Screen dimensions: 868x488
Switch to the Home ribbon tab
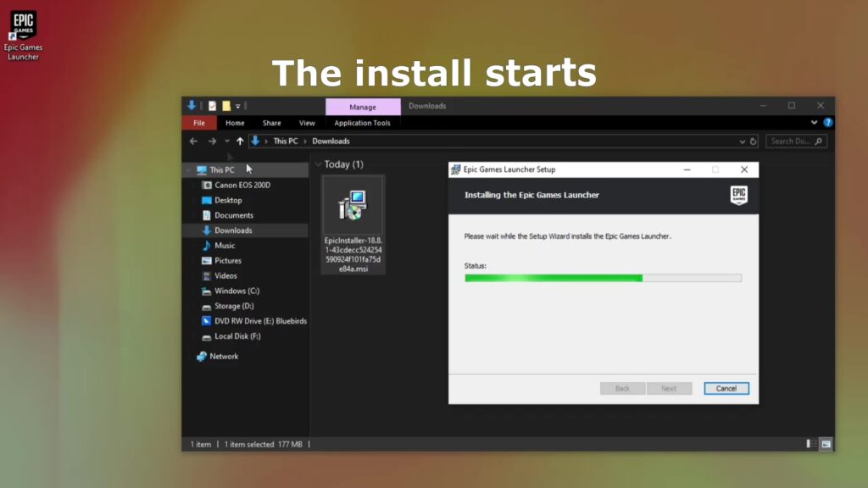(x=235, y=123)
